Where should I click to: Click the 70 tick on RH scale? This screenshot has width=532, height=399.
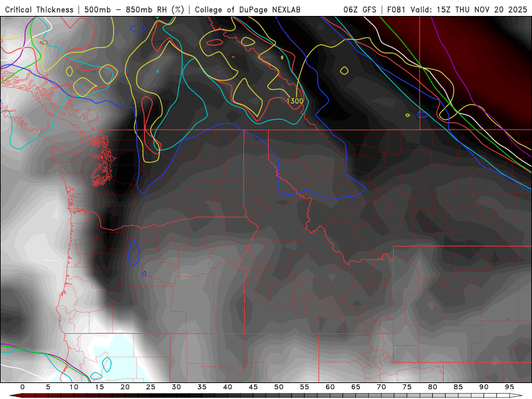(381, 387)
